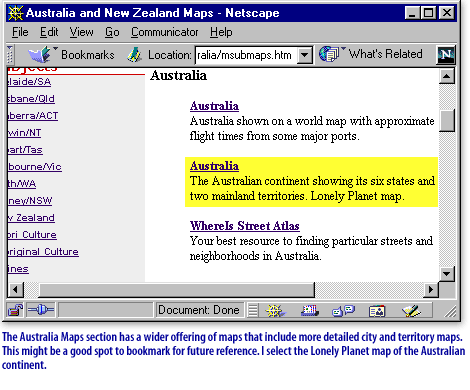Click the Canberra/ACT sidebar link
This screenshot has height=390, width=470.
pyautogui.click(x=33, y=116)
